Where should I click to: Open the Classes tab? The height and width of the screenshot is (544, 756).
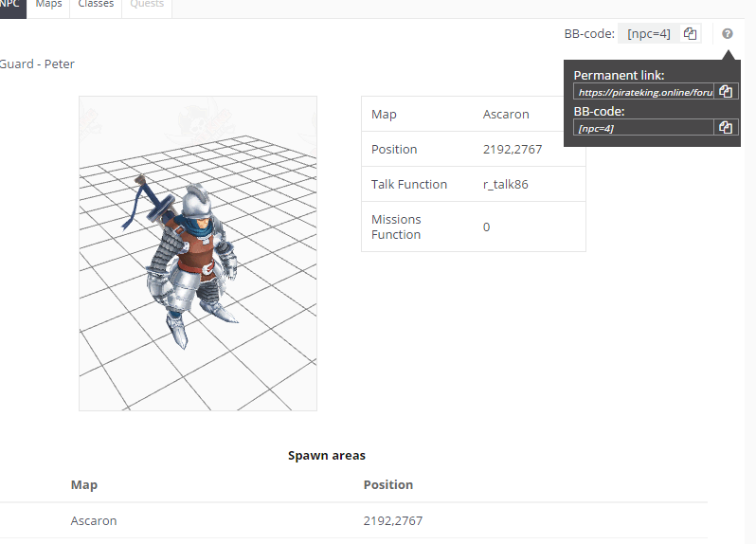point(96,7)
